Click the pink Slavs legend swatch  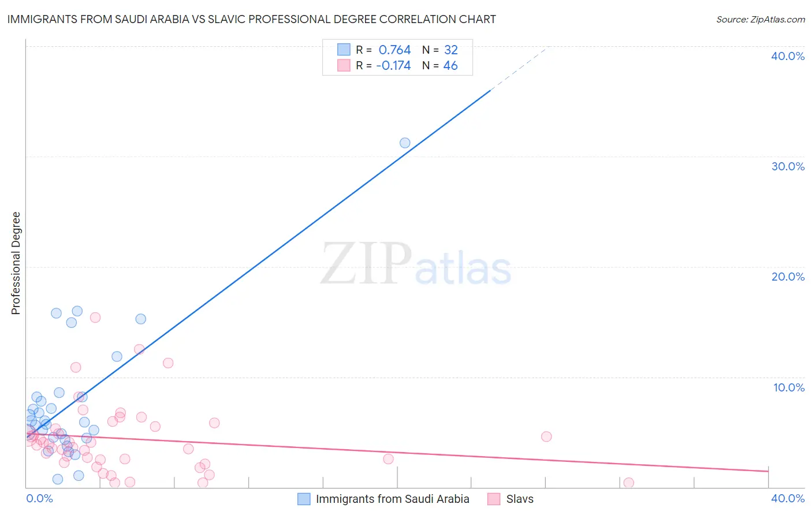click(494, 499)
